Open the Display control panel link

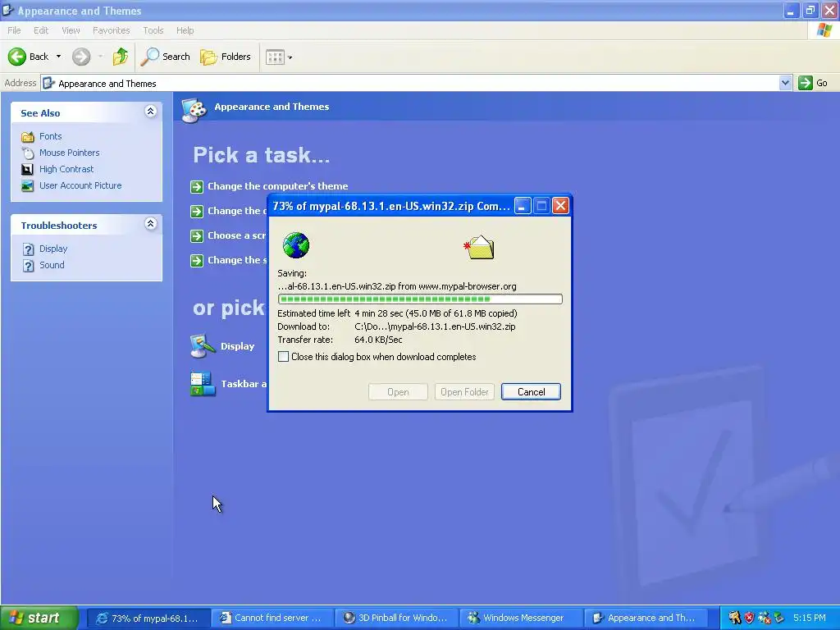[237, 346]
